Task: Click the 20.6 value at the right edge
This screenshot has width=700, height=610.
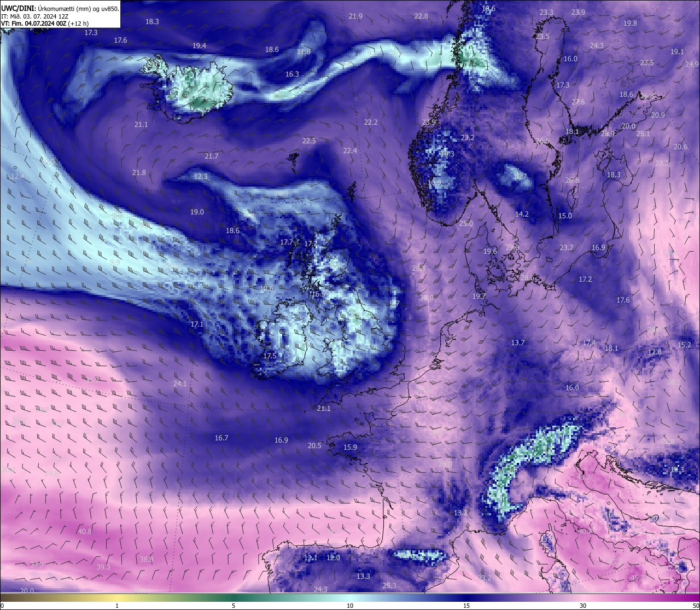Action: 680,147
